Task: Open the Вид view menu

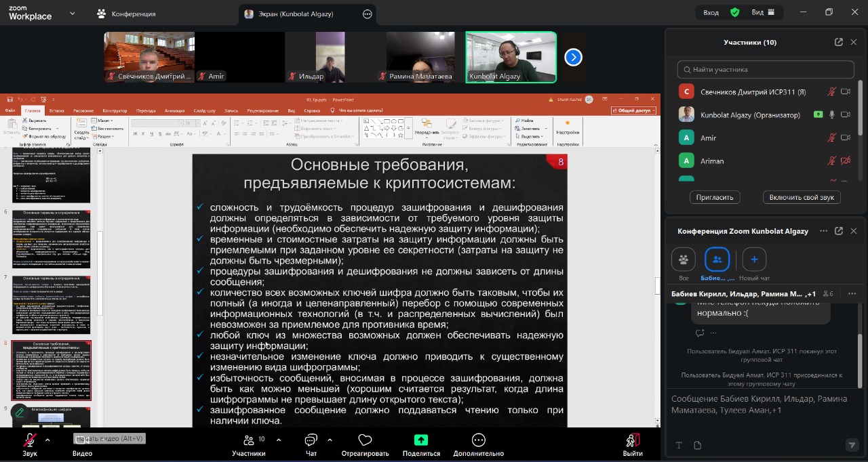Action: tap(763, 12)
